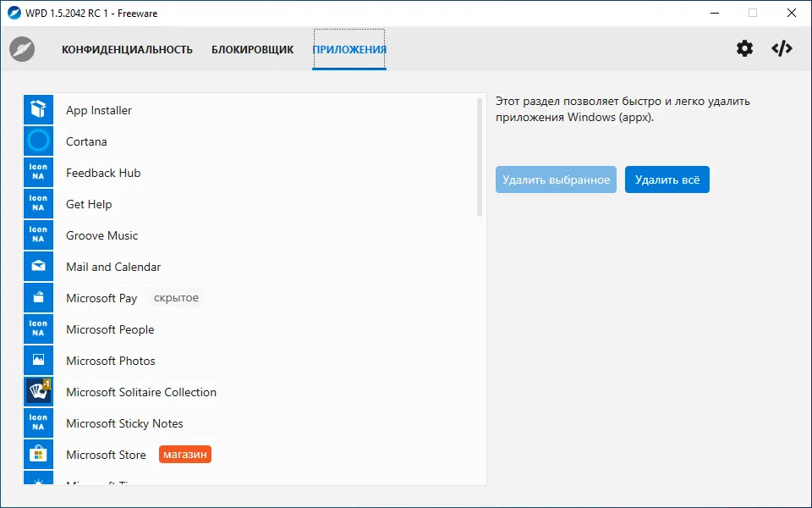Screen dimensions: 812x508
Task: Click the App Installer package icon
Action: (38, 110)
